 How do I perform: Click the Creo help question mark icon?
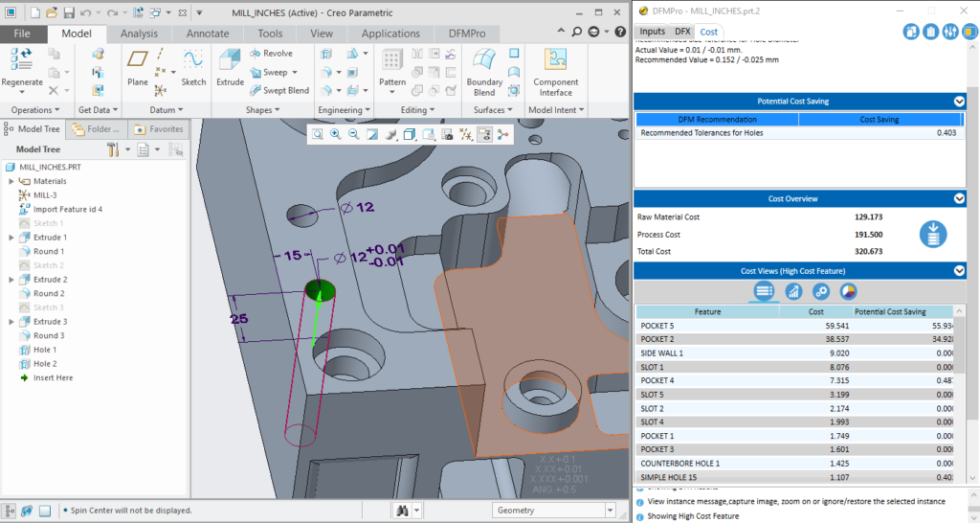[x=620, y=32]
